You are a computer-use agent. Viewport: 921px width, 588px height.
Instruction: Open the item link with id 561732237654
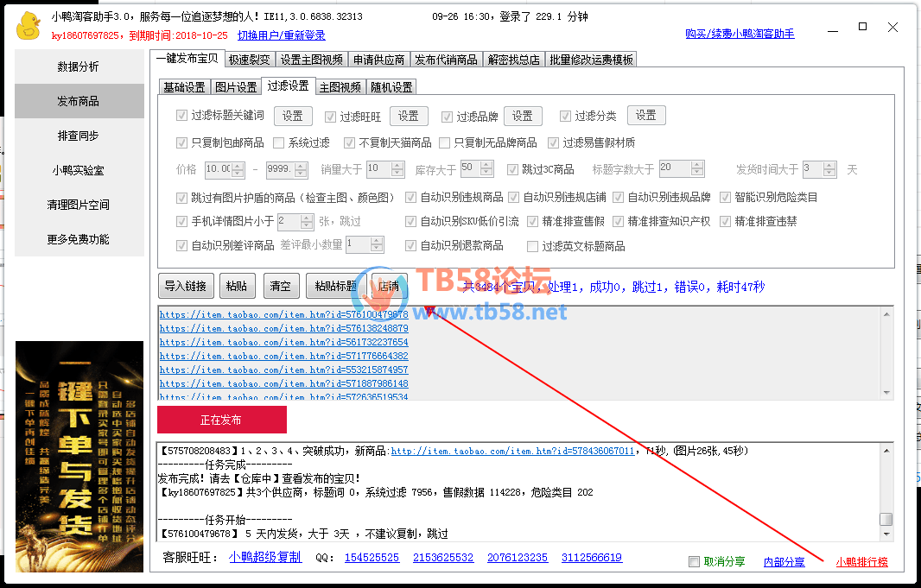tap(283, 342)
